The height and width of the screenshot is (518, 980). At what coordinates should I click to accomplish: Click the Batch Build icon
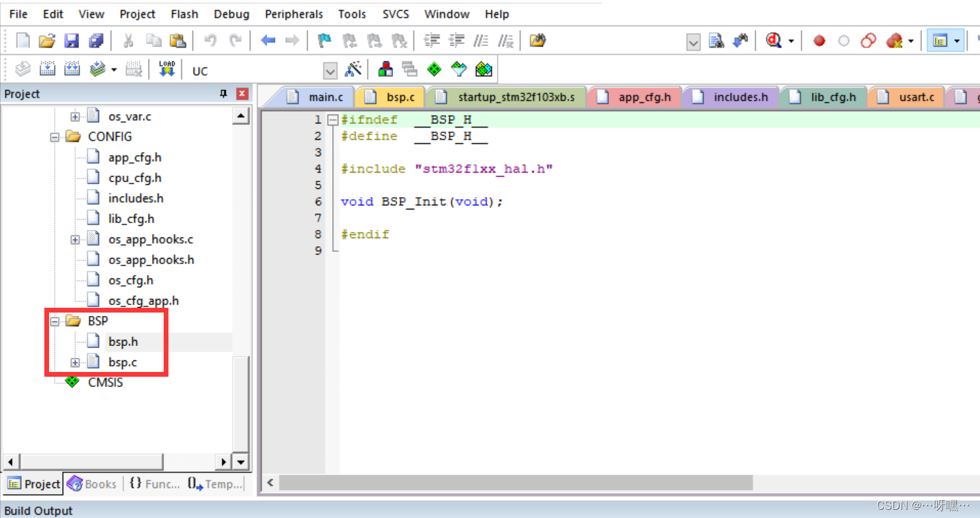coord(98,69)
